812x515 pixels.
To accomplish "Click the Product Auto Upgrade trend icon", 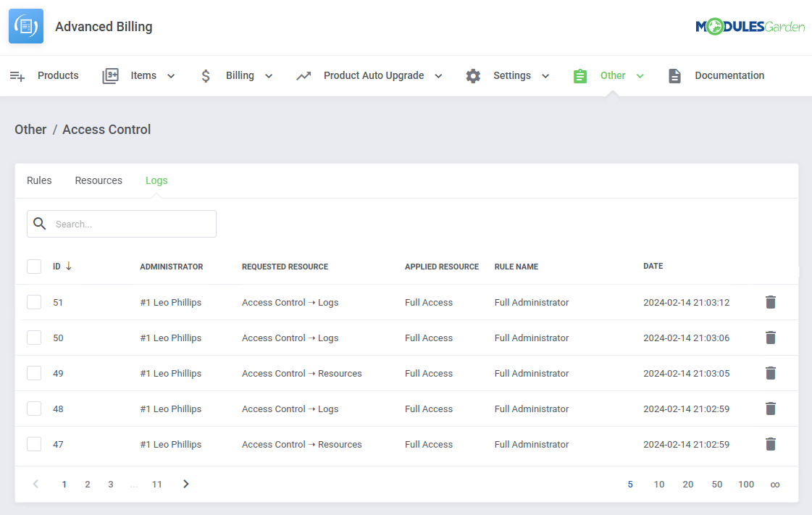I will [304, 76].
